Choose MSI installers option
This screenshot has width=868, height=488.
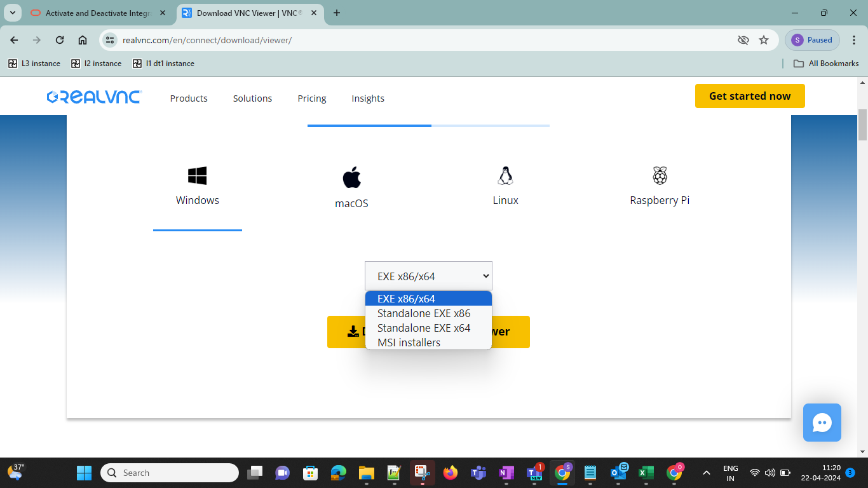click(x=428, y=342)
